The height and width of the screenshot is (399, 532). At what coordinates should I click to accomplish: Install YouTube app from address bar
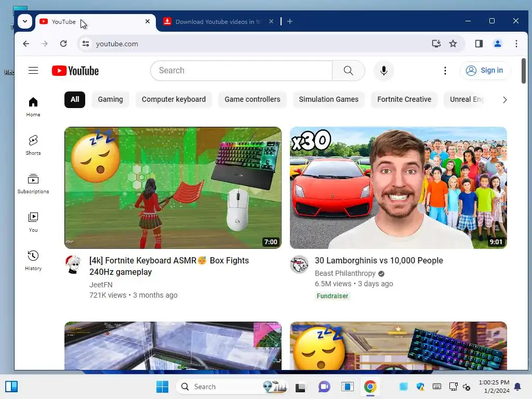pos(436,44)
